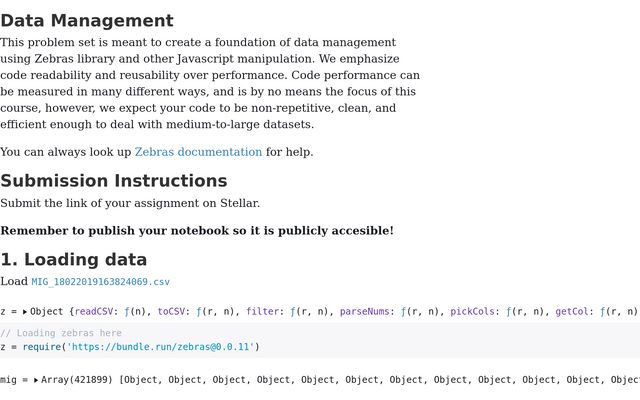
Task: Click the bold publish notebook reminder text
Action: point(197,231)
